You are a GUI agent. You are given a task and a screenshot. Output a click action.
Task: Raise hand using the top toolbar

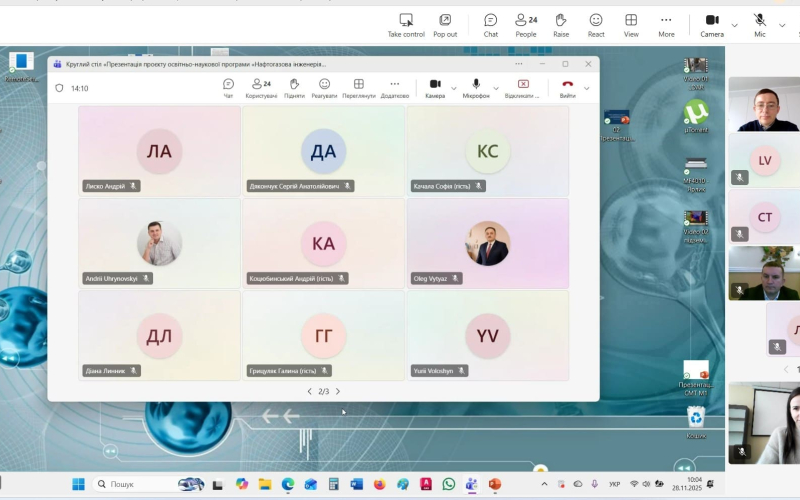(x=561, y=25)
